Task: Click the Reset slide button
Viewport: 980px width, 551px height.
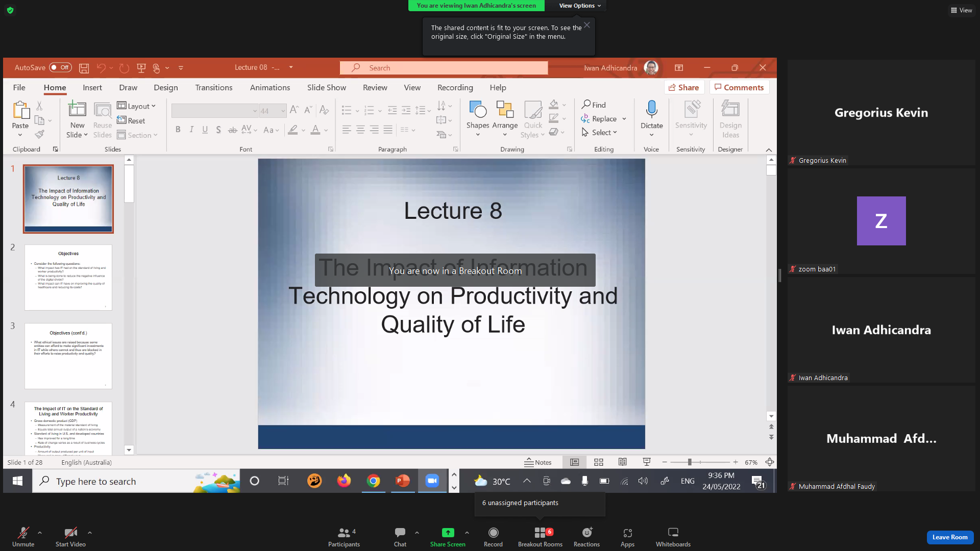Action: click(x=131, y=120)
